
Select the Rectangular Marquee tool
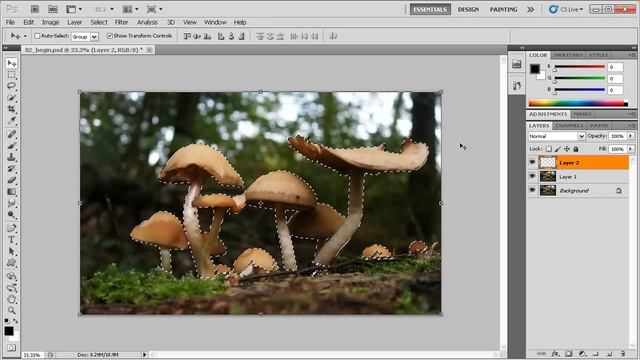tap(11, 75)
